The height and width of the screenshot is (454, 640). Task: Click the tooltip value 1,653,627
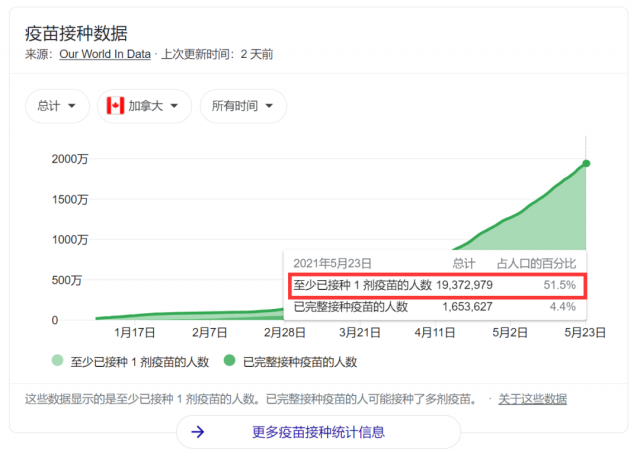pyautogui.click(x=468, y=306)
